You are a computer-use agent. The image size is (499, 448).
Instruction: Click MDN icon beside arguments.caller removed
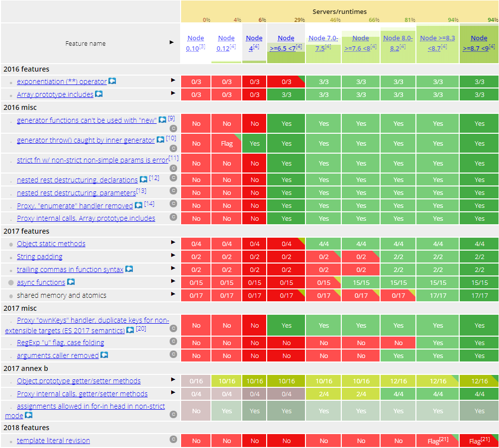click(104, 355)
